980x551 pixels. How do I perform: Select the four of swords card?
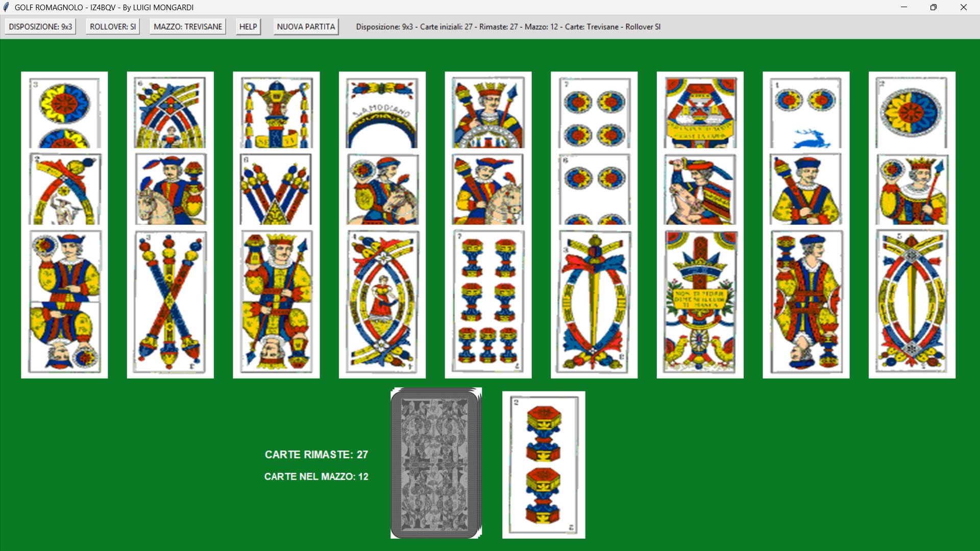(382, 303)
